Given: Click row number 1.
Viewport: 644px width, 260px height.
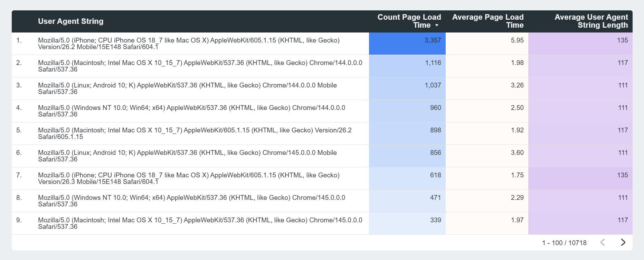Looking at the screenshot, I should (19, 40).
